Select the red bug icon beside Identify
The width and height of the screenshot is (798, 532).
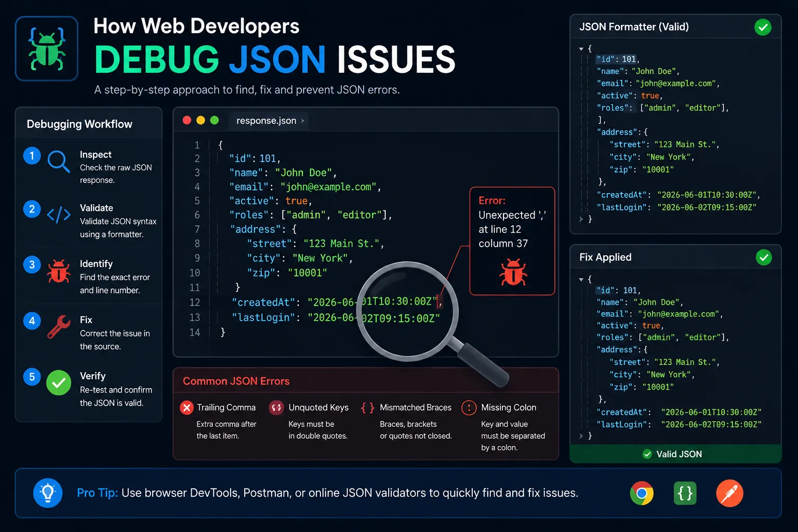[59, 271]
